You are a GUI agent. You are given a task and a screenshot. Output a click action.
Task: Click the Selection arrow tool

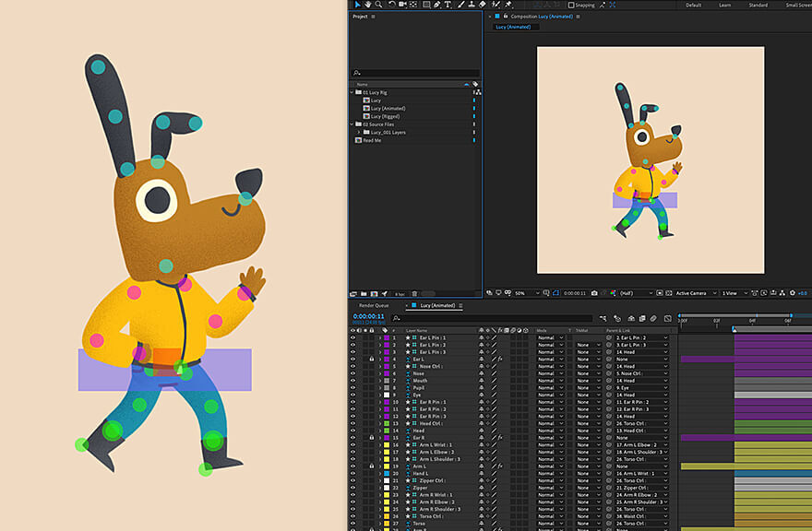click(x=357, y=5)
